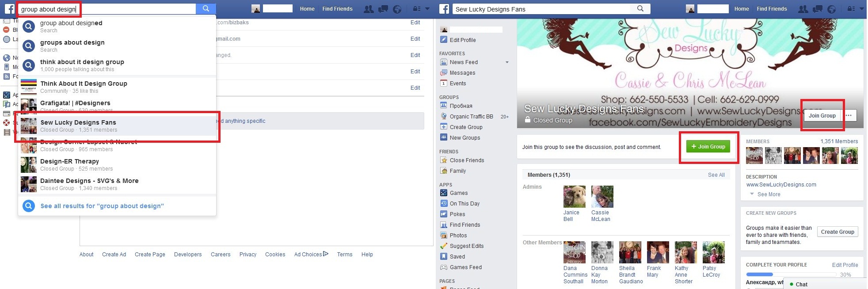The height and width of the screenshot is (289, 868).
Task: Click Edit link beside bizbaks row
Action: click(415, 23)
